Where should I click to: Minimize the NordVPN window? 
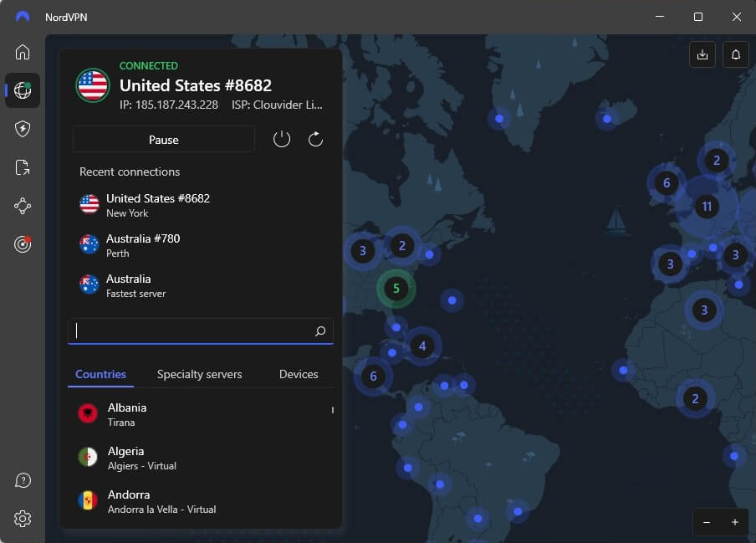660,17
